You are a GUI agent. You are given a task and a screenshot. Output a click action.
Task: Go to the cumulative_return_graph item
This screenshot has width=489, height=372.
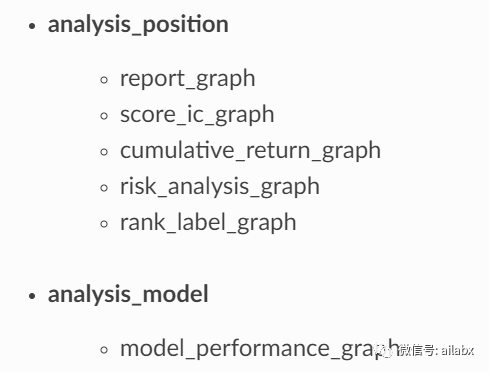[251, 151]
